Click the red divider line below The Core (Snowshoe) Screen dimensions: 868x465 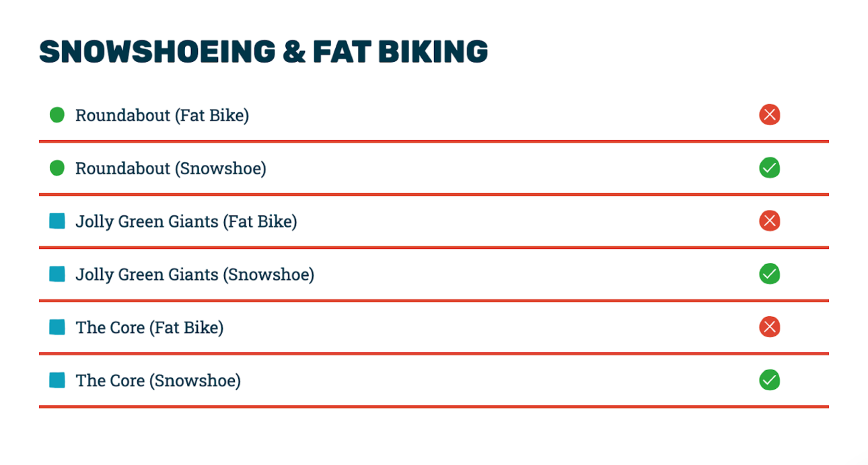[x=434, y=406]
